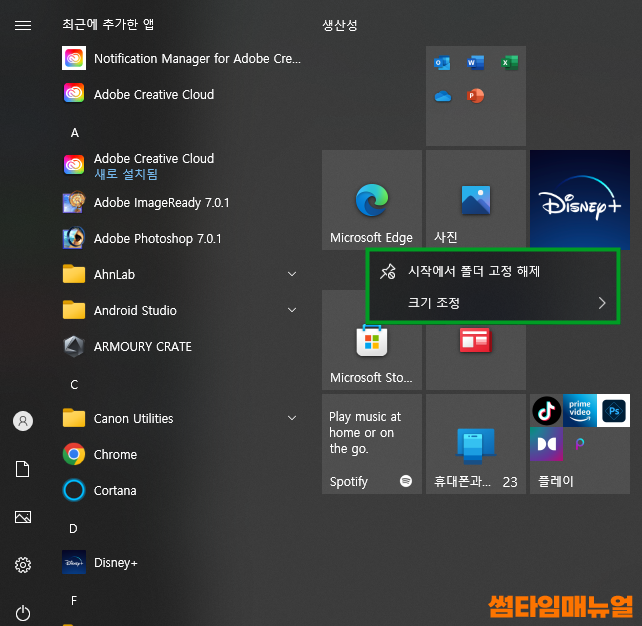Viewport: 642px width, 626px height.
Task: Click the Excel icon in Office folder tile
Action: (509, 63)
